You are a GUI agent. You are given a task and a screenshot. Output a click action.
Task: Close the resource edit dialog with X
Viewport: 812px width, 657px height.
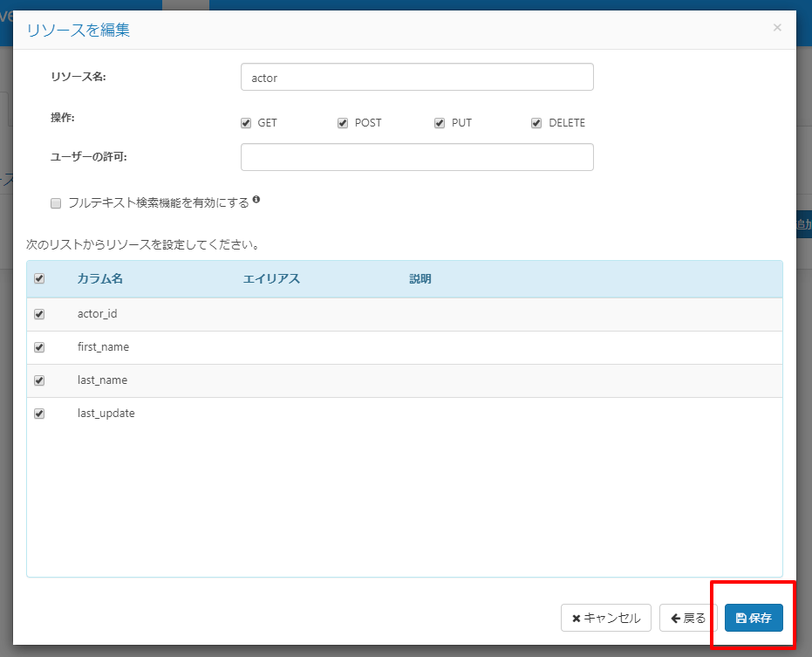pyautogui.click(x=777, y=27)
